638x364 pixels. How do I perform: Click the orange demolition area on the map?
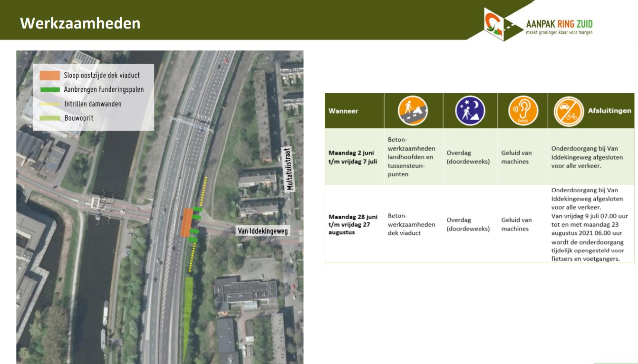click(x=186, y=222)
